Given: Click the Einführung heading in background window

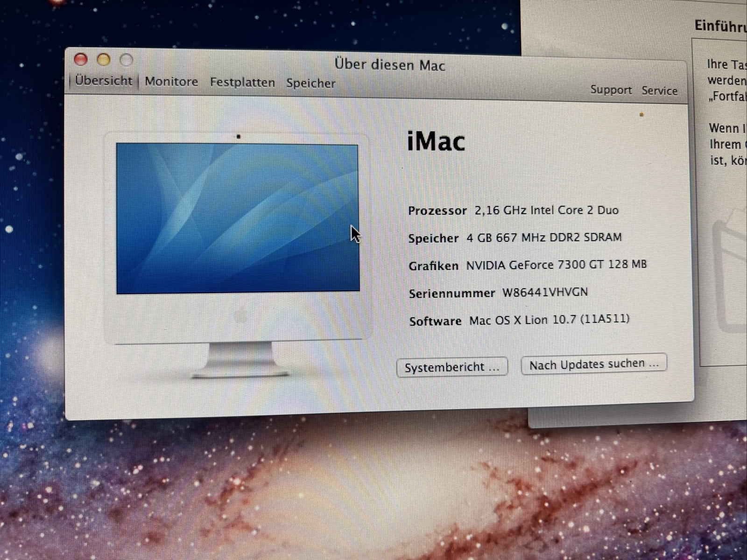Looking at the screenshot, I should 720,25.
